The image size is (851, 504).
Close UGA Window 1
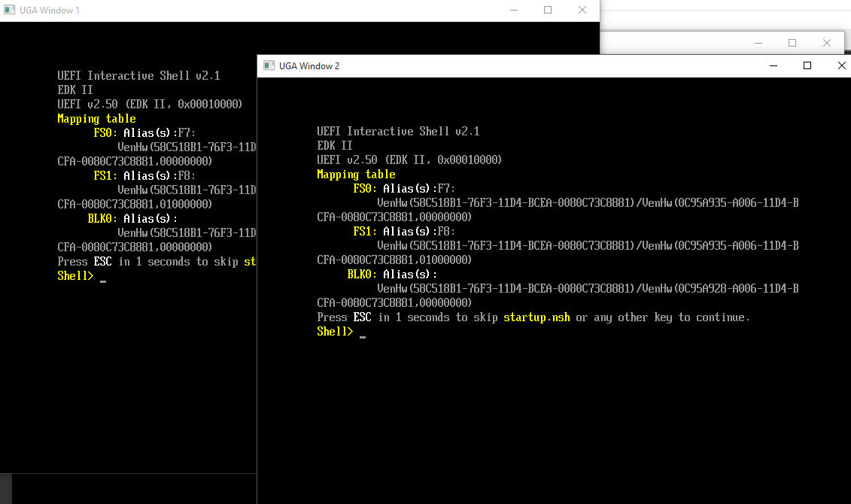(x=582, y=10)
